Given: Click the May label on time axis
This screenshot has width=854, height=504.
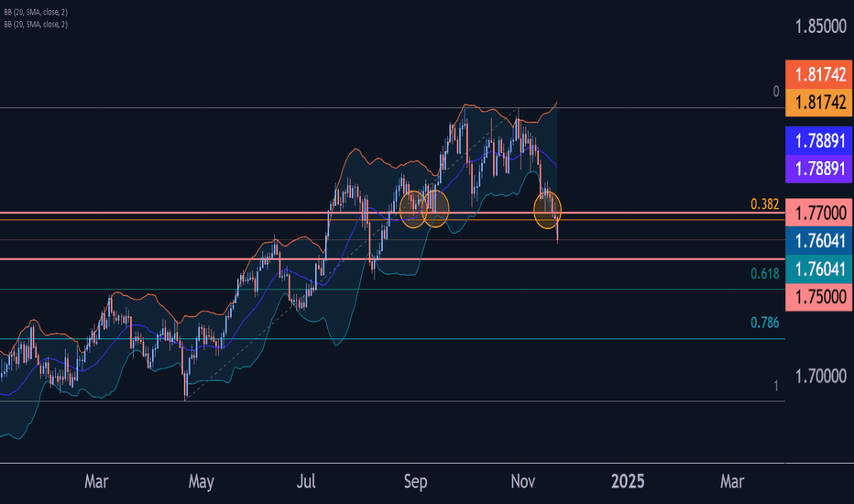Looking at the screenshot, I should click(x=201, y=482).
